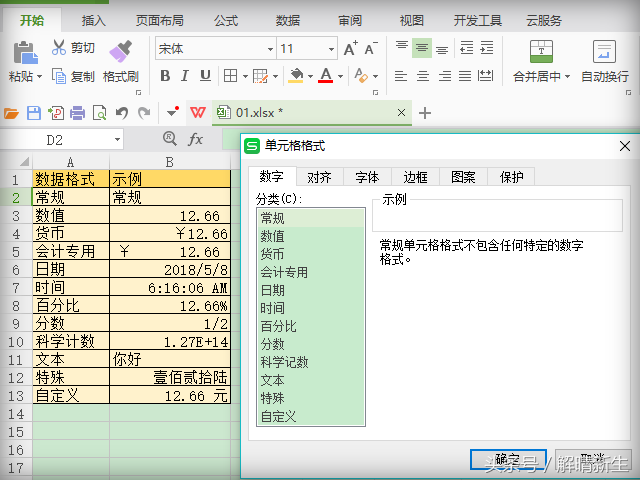
Task: Toggle vertical middle alignment
Action: 422,48
